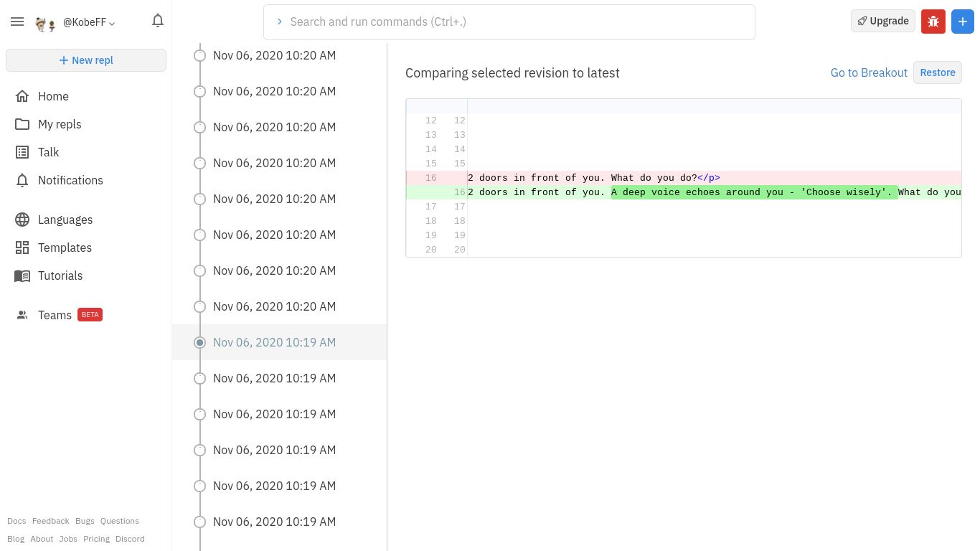Click the Discord footer link
Image resolution: width=980 pixels, height=551 pixels.
tap(130, 539)
